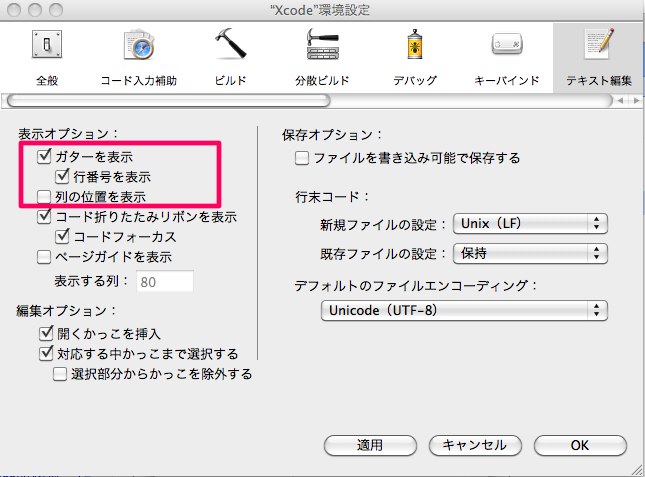Select the デバッグ bug spray icon

point(415,44)
